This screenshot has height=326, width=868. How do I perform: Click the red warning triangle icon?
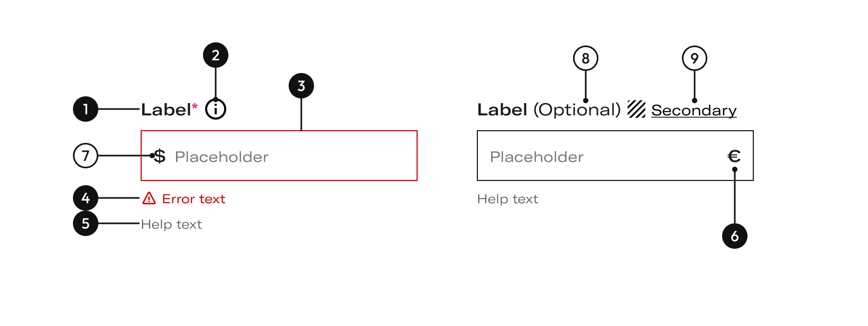[x=149, y=198]
